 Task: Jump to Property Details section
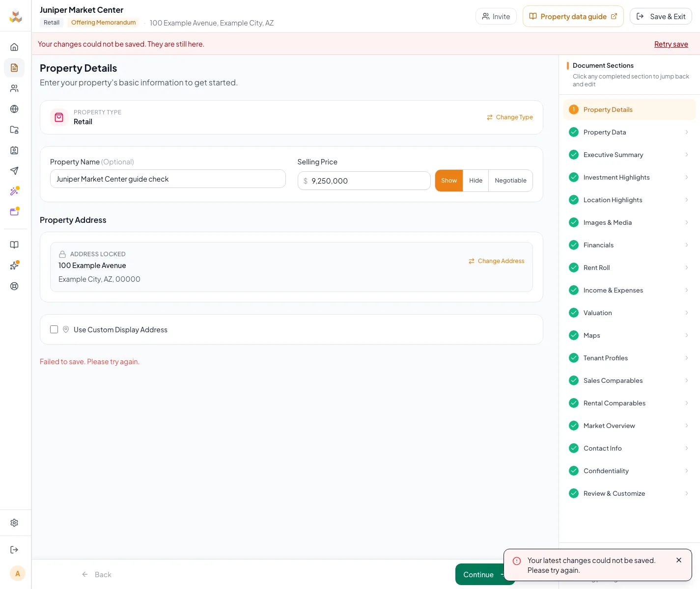pyautogui.click(x=629, y=109)
